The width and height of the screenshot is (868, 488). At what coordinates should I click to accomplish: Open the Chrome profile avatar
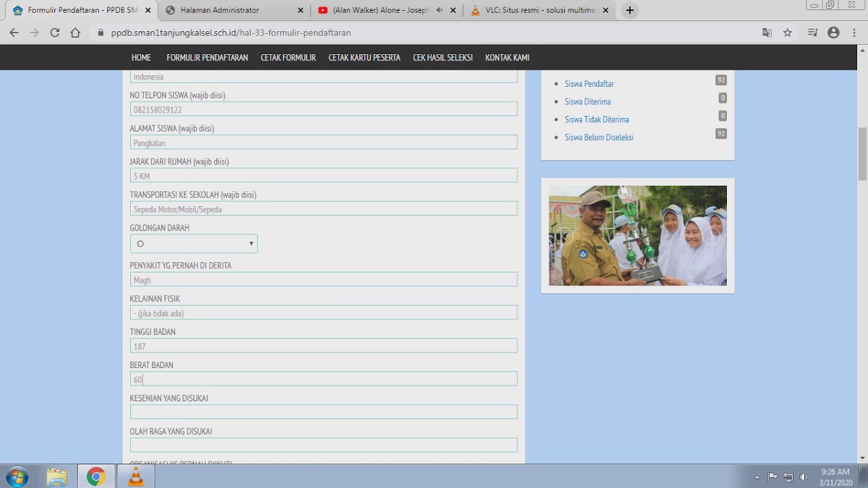(833, 33)
